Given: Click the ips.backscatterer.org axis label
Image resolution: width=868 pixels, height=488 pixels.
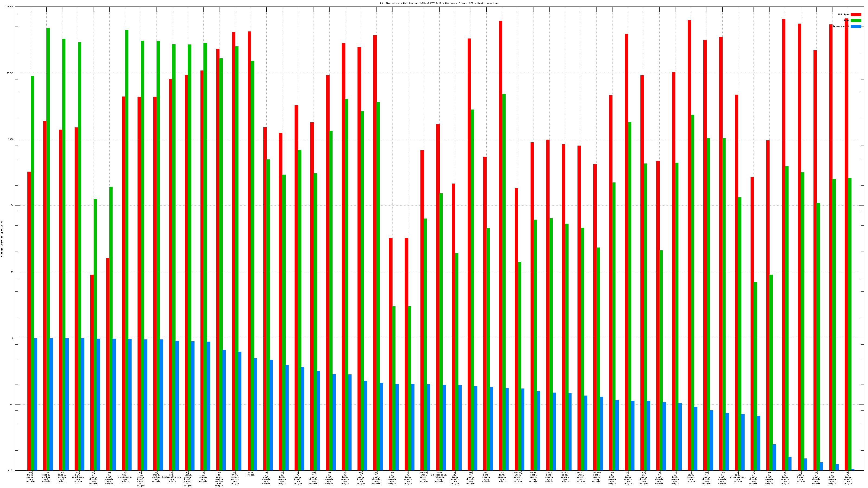Looking at the screenshot, I should tap(172, 477).
